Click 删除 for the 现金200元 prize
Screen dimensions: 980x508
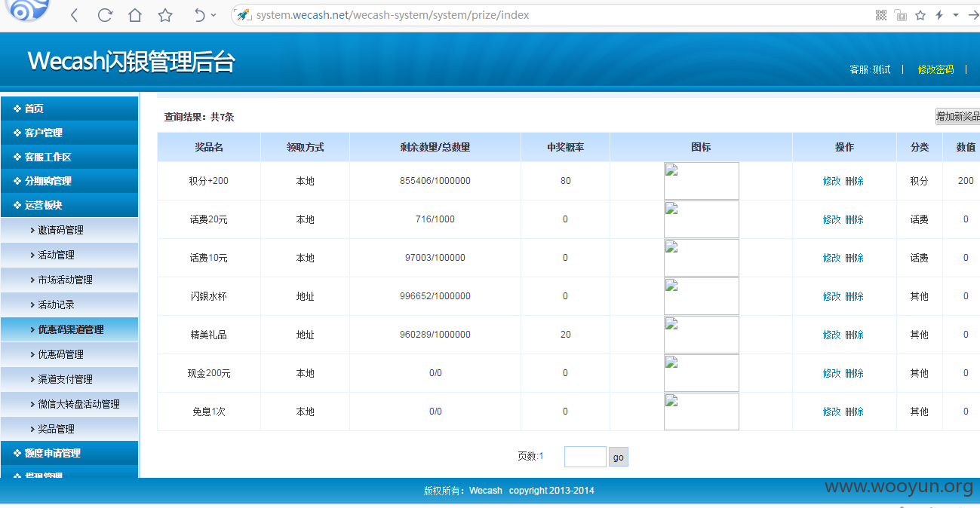pyautogui.click(x=854, y=373)
